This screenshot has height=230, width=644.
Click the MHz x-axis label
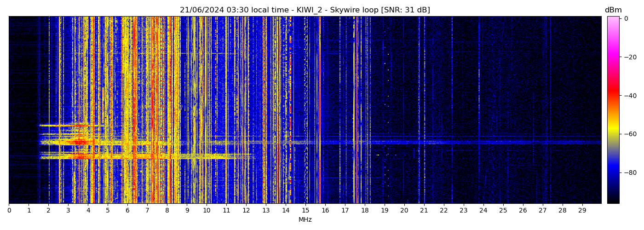coord(305,220)
